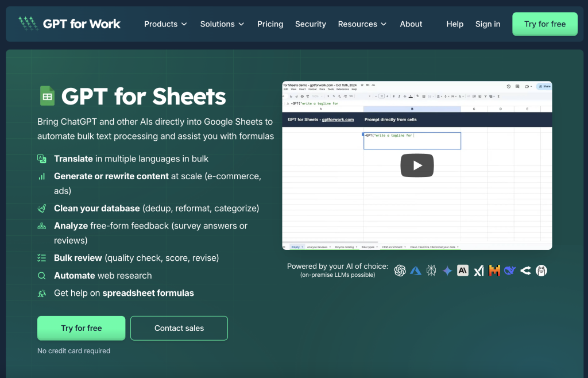
Task: Click the Contact sales button
Action: (x=179, y=328)
